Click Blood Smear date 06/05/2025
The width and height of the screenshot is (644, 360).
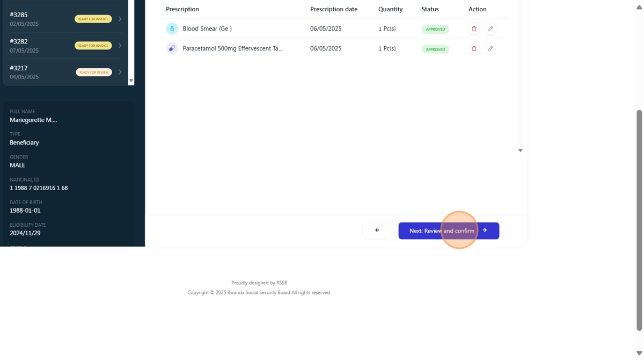pyautogui.click(x=326, y=28)
